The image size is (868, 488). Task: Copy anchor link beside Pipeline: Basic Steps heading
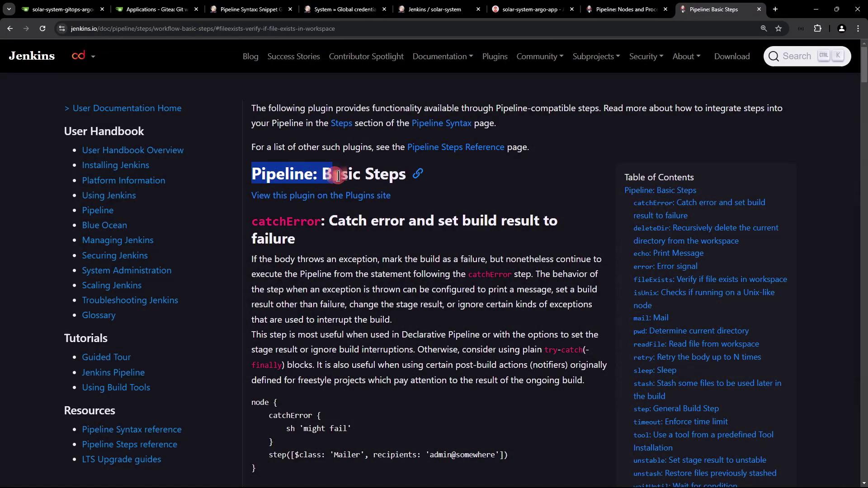click(418, 174)
